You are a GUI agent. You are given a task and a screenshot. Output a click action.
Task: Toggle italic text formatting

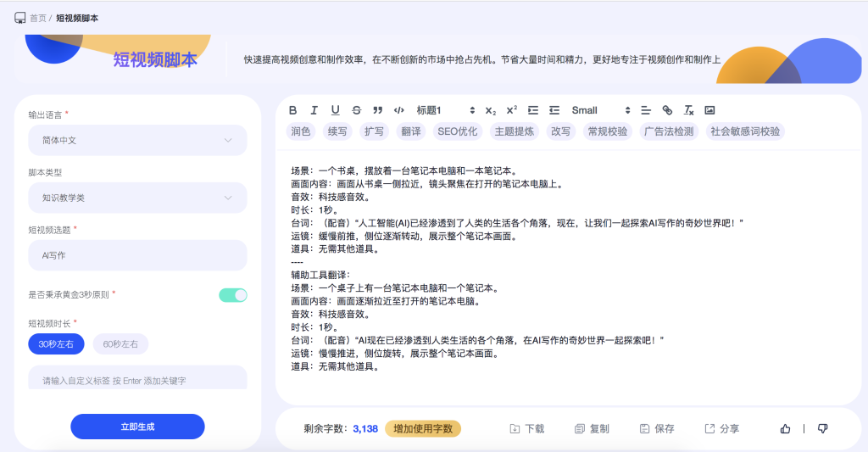coord(314,110)
